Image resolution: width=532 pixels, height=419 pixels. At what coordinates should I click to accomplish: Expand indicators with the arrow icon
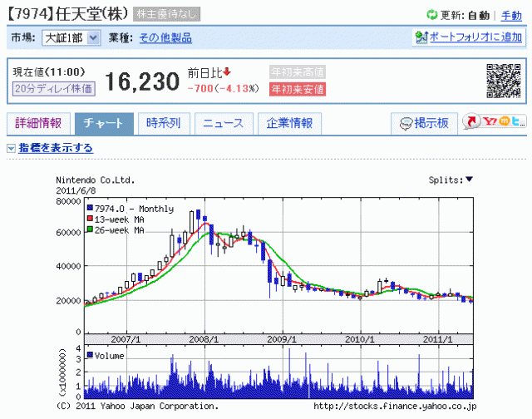(11, 148)
